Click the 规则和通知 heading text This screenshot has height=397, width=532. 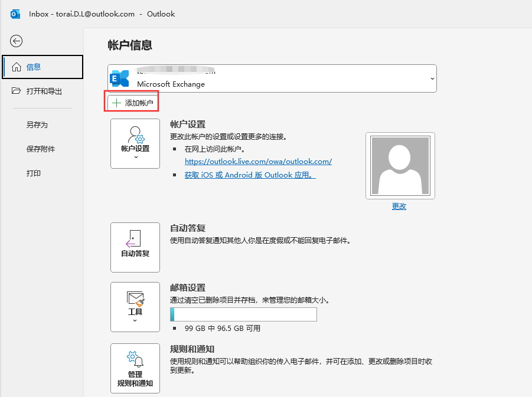(x=192, y=349)
